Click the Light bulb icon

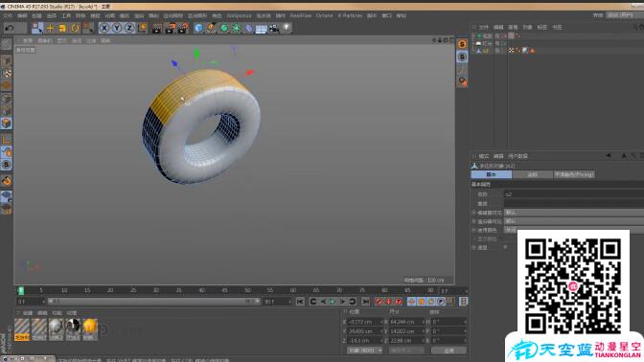coord(287,28)
